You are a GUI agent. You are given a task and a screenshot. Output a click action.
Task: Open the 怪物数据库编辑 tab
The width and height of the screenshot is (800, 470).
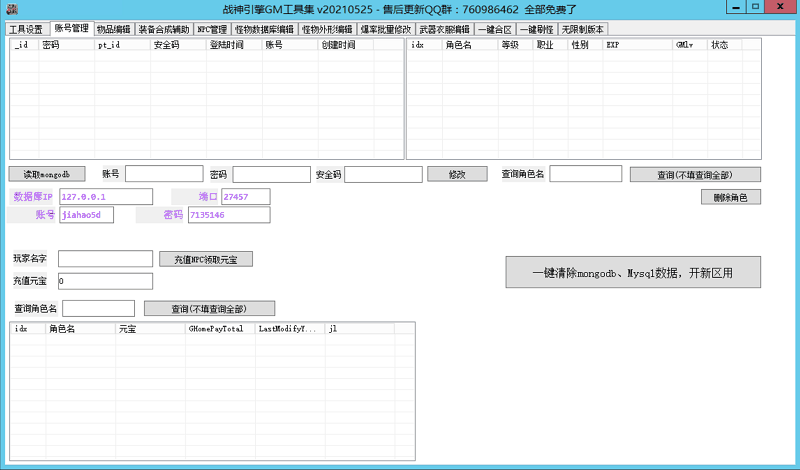(x=264, y=30)
